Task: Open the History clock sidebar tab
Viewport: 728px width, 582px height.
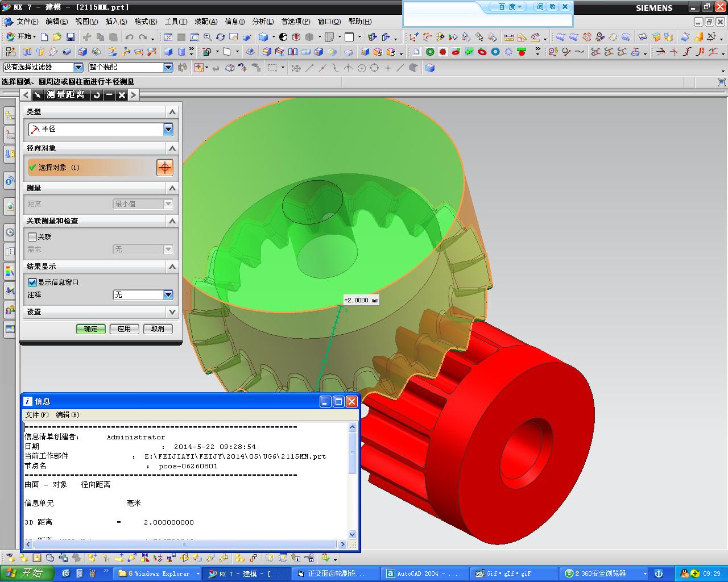Action: (10, 232)
